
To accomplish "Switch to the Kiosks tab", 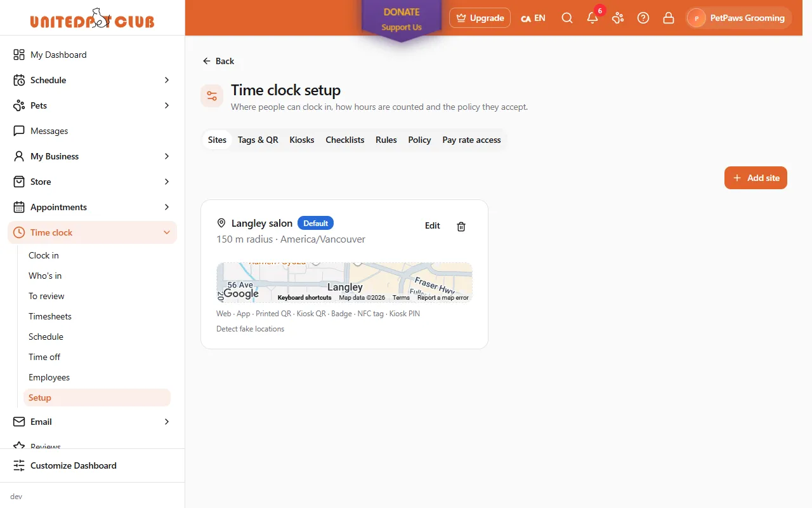I will 302,140.
